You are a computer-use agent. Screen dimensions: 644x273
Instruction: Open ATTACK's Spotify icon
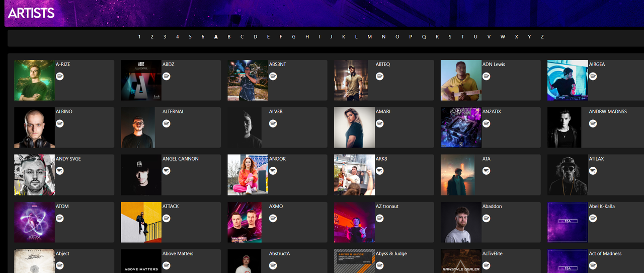(167, 218)
